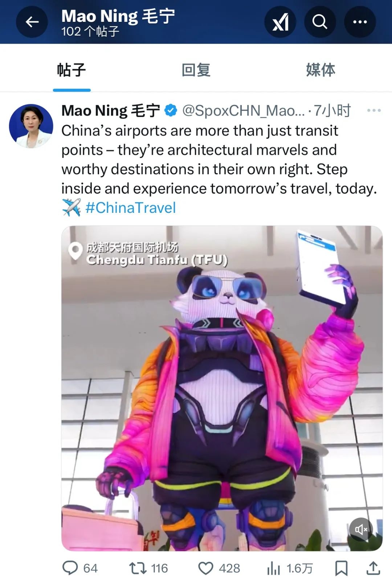Switch to the 媒体 tab

[x=320, y=70]
